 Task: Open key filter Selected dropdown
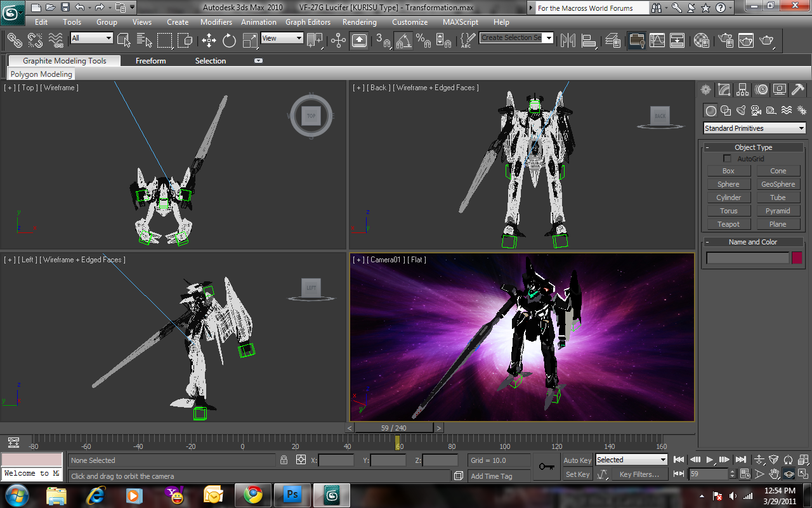631,460
